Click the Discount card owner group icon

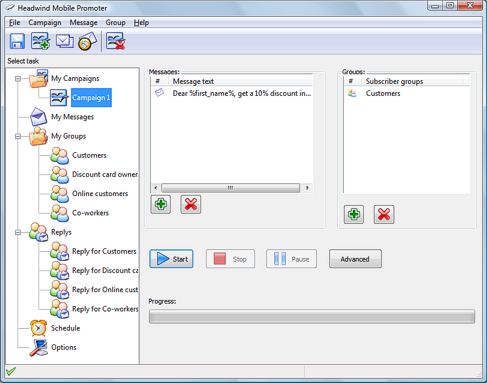click(60, 174)
